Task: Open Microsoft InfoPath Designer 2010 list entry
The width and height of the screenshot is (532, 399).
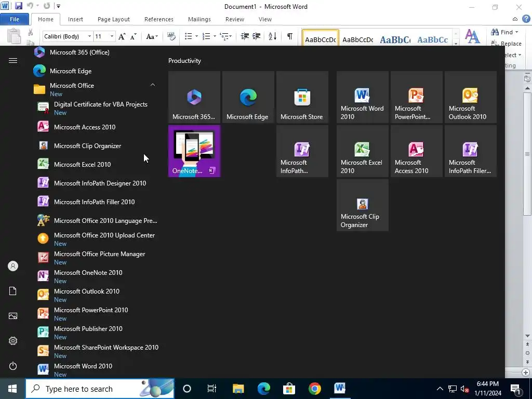Action: (x=96, y=183)
